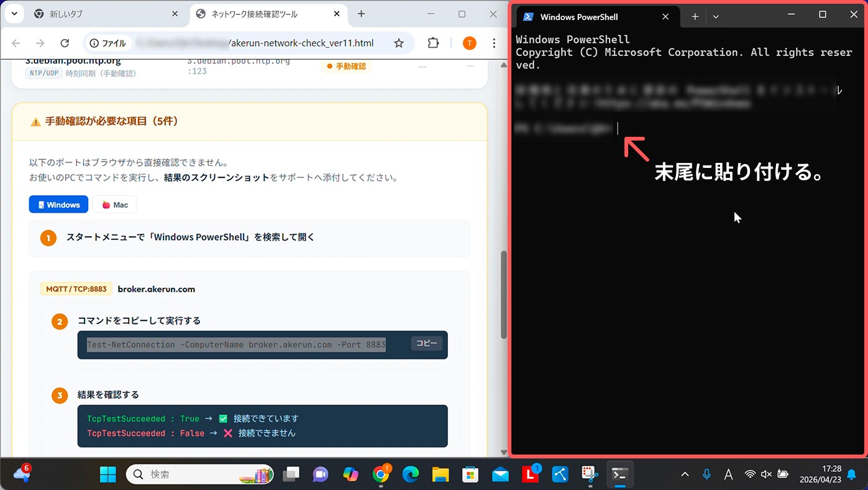Image resolution: width=868 pixels, height=490 pixels.
Task: Click the TcpTestSucceeded : True line
Action: click(193, 418)
